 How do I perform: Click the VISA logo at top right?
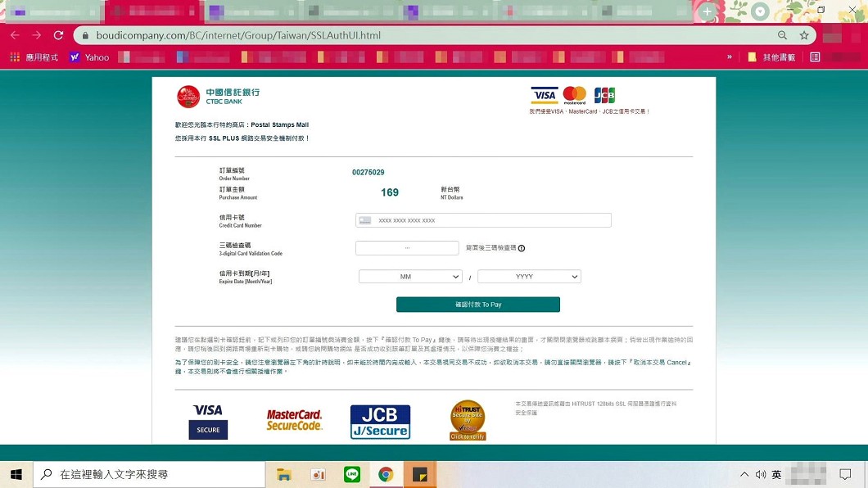pyautogui.click(x=545, y=95)
